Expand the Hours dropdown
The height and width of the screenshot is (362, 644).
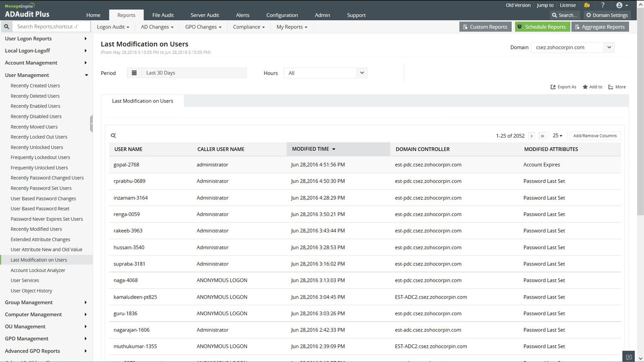362,73
